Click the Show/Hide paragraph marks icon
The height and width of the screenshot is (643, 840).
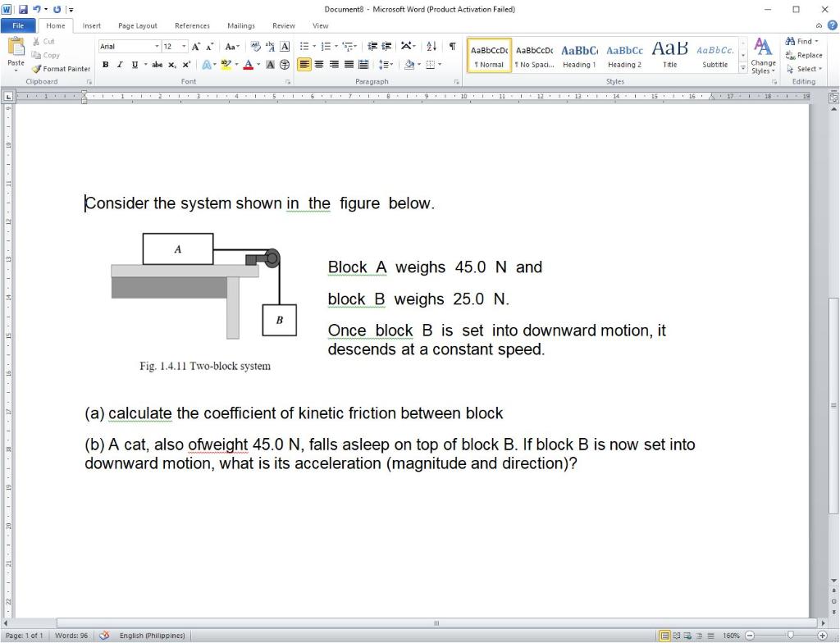coord(451,45)
